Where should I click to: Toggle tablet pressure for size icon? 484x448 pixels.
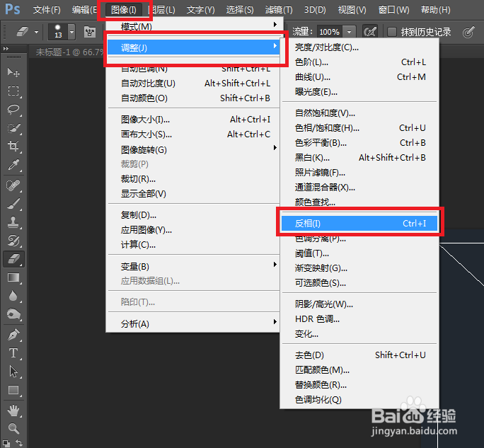click(x=468, y=32)
